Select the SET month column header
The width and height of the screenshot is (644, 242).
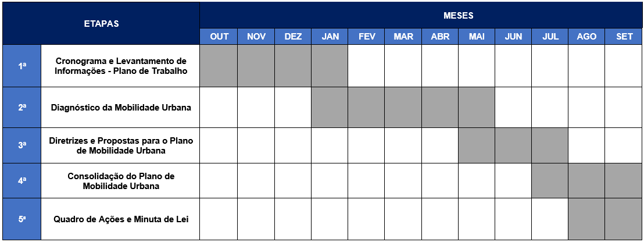click(x=624, y=36)
